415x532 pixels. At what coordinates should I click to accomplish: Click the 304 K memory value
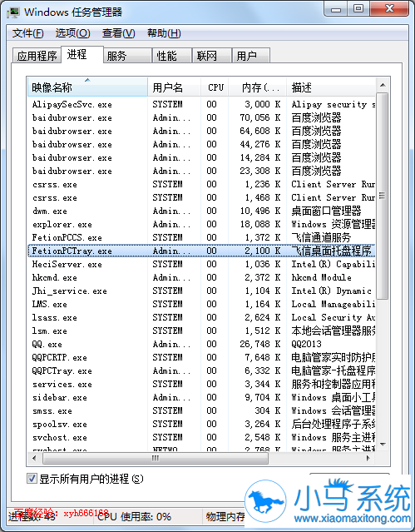[268, 411]
